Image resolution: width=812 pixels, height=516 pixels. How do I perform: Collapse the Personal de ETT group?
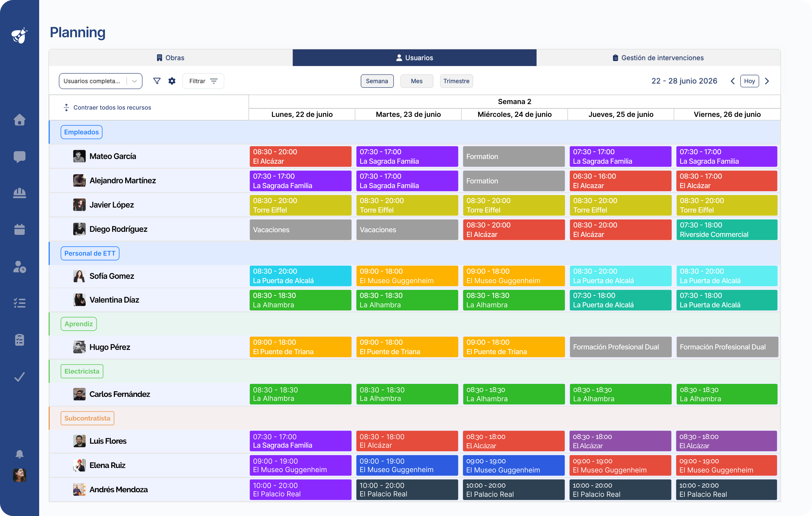[x=90, y=253]
